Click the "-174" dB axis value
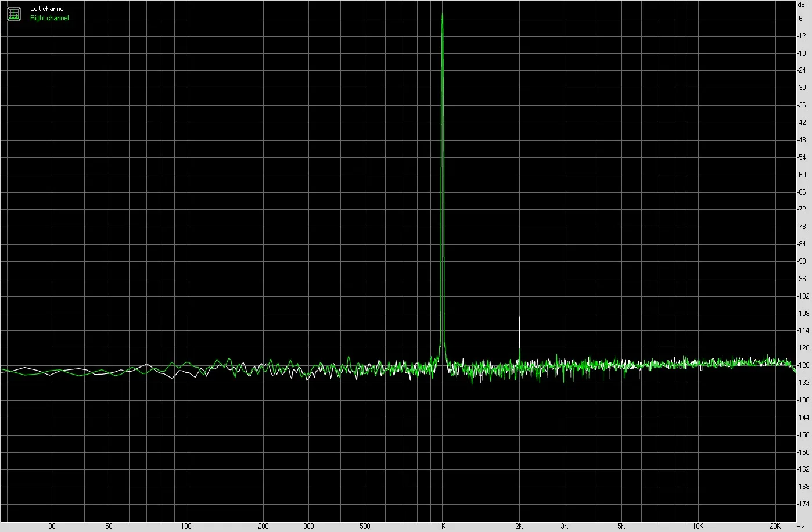The image size is (812, 532). click(x=803, y=504)
